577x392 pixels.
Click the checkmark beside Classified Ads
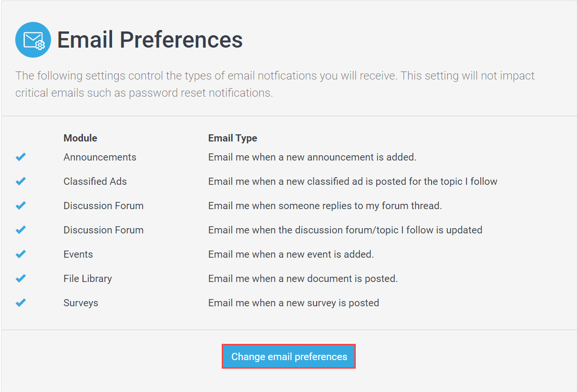coord(21,181)
